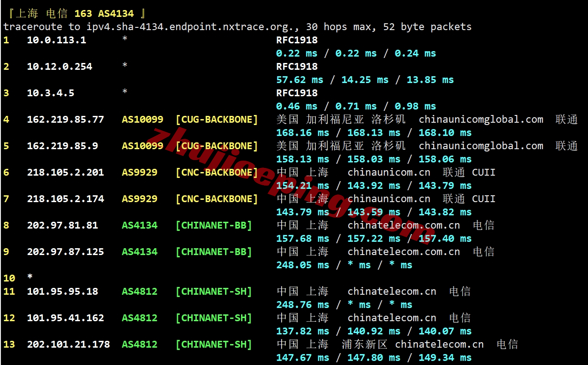Click AS4812 in the 101.95.95.18 row
Viewport: 588px width, 365px height.
click(x=140, y=292)
